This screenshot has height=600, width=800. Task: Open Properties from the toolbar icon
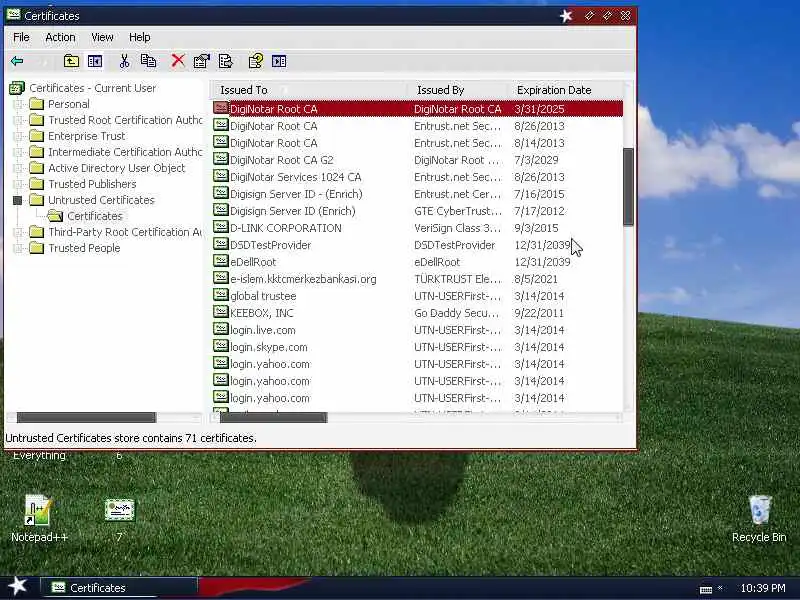point(202,61)
